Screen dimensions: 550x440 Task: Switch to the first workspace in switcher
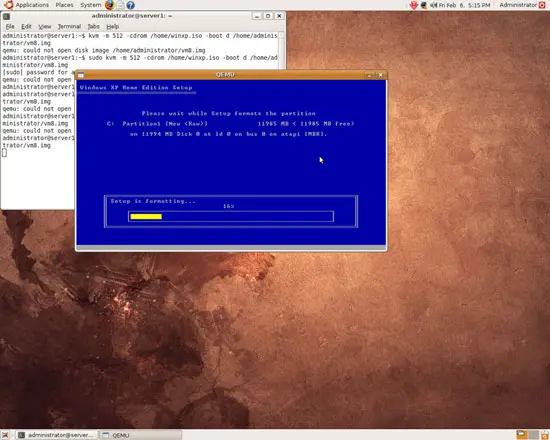point(521,435)
